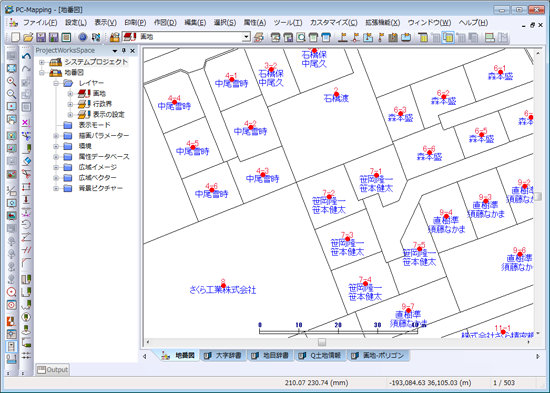The width and height of the screenshot is (550, 393).
Task: Expand the システムプロジェクト tree node
Action: click(42, 62)
